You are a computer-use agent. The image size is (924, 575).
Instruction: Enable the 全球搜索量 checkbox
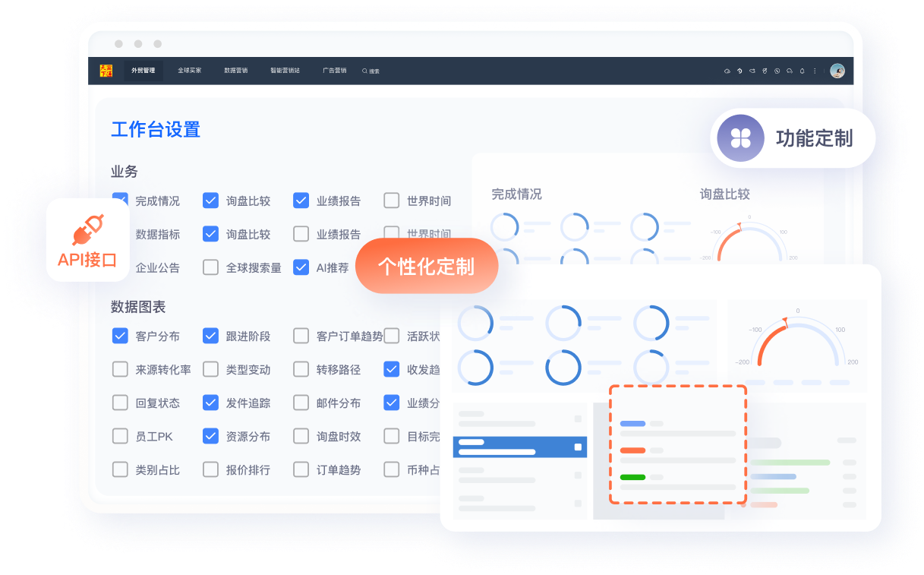point(211,267)
